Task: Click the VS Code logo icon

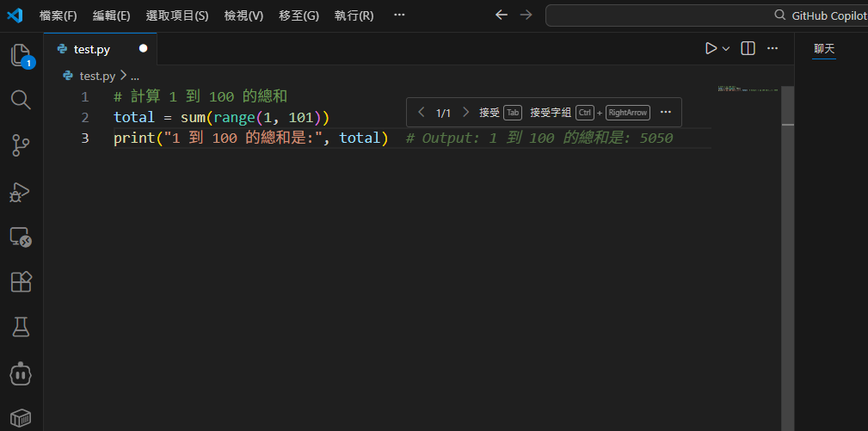Action: pyautogui.click(x=15, y=15)
